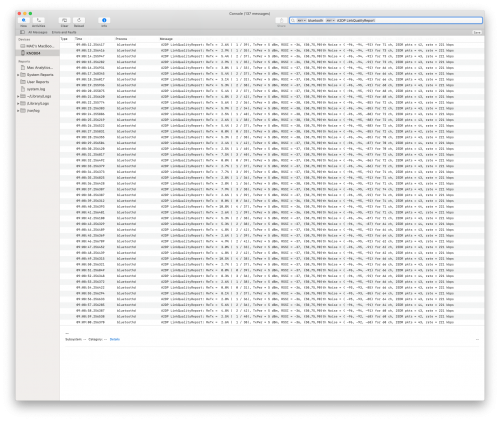
Task: Open the filter dropdown before A2DP LinkQualityReport token
Action: 330,20
